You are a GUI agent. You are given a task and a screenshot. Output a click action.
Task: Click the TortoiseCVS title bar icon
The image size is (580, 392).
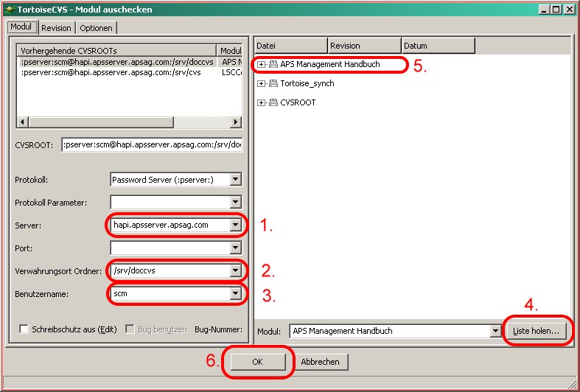[x=9, y=9]
